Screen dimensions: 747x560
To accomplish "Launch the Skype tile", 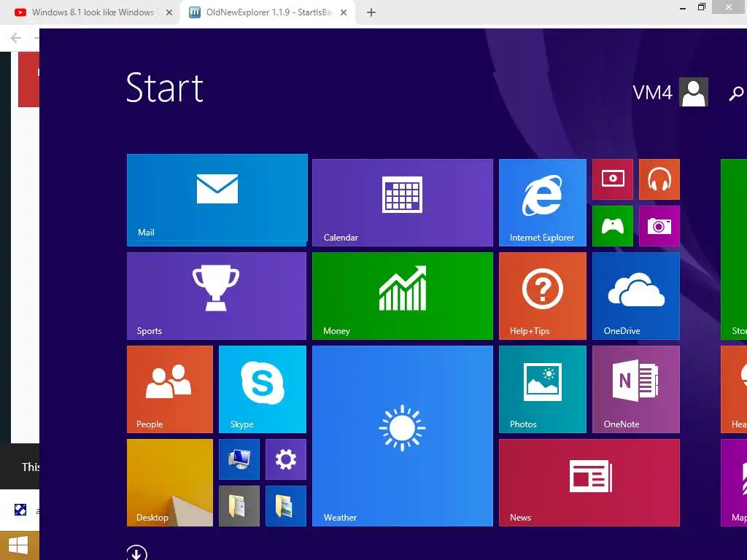I will [x=263, y=389].
